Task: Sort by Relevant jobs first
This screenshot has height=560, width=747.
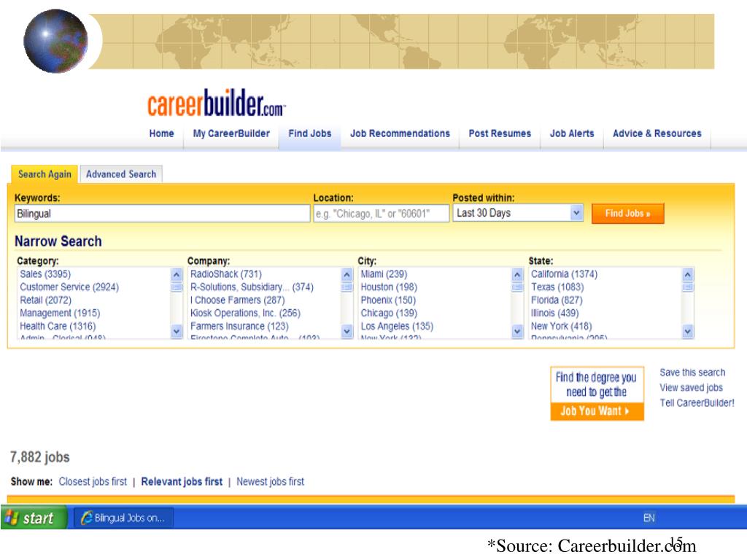Action: pyautogui.click(x=182, y=481)
